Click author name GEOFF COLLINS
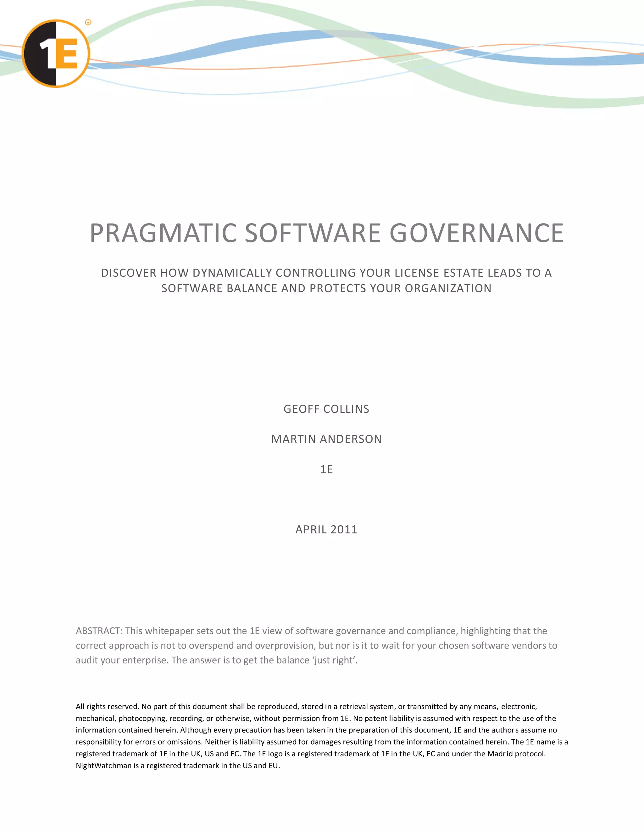The height and width of the screenshot is (833, 644). tap(326, 409)
